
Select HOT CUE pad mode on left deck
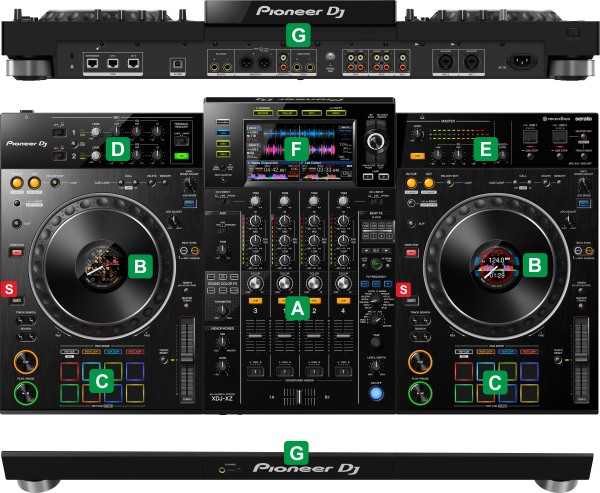pyautogui.click(x=69, y=351)
